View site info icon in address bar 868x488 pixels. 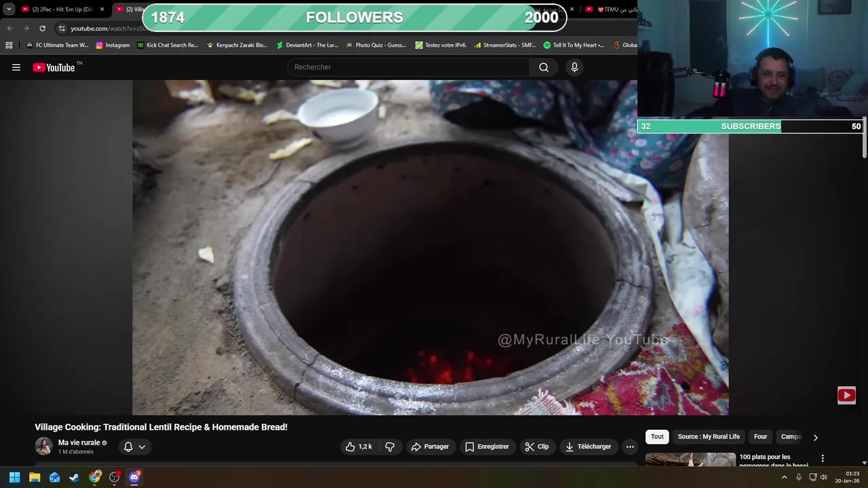click(62, 28)
